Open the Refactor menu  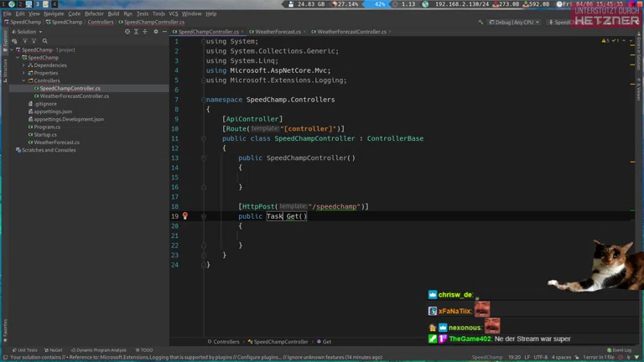[94, 13]
